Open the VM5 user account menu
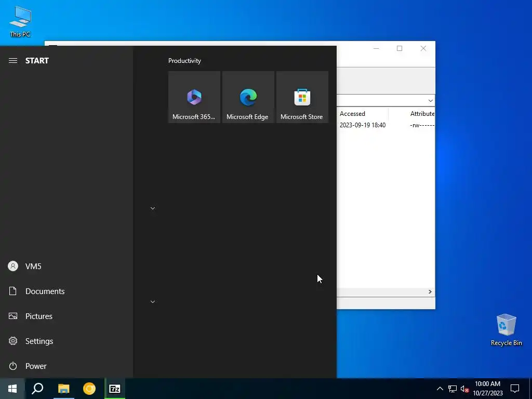 point(66,267)
